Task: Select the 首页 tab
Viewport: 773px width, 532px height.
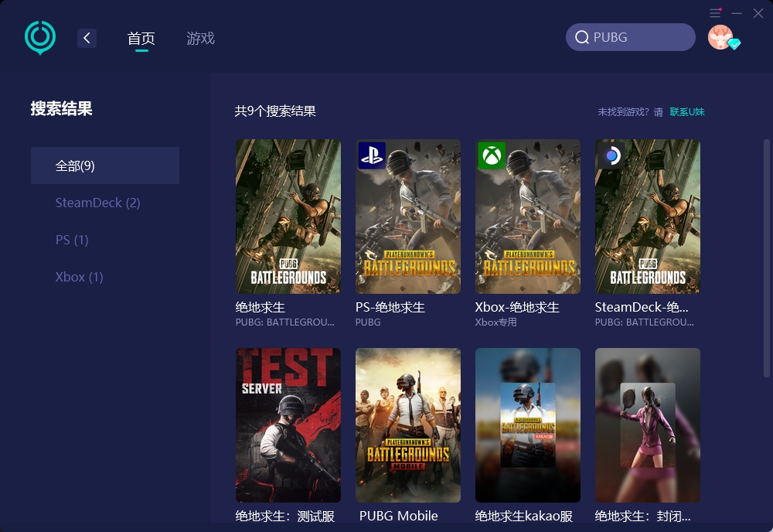Action: coord(141,37)
